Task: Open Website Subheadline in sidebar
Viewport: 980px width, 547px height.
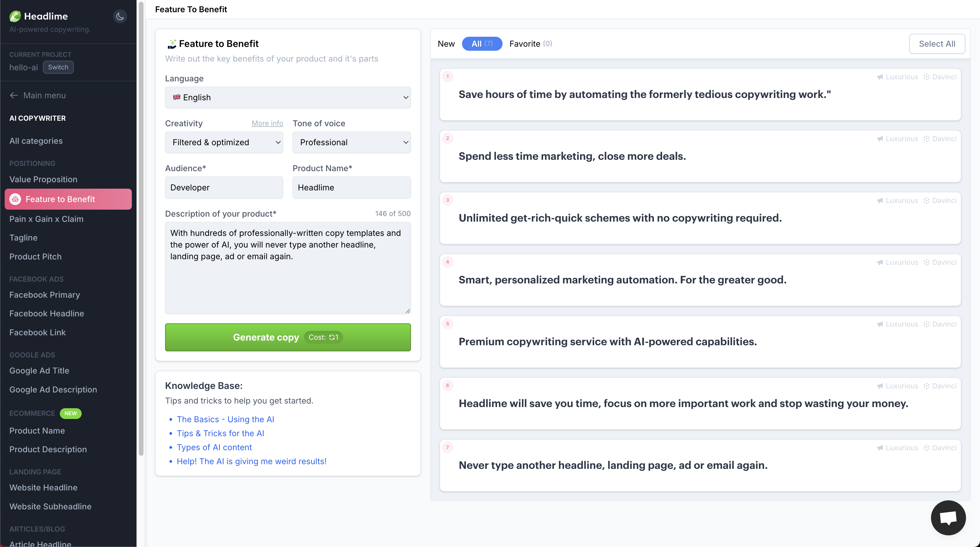Action: (50, 506)
